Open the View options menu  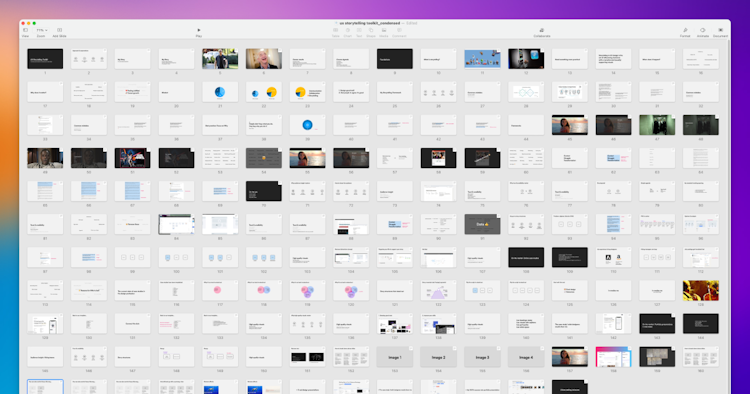coord(25,32)
